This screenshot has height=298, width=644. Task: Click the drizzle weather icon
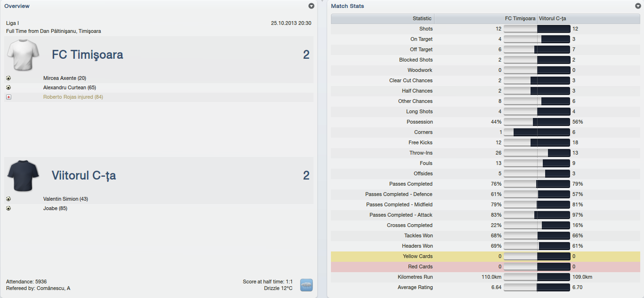(x=306, y=285)
